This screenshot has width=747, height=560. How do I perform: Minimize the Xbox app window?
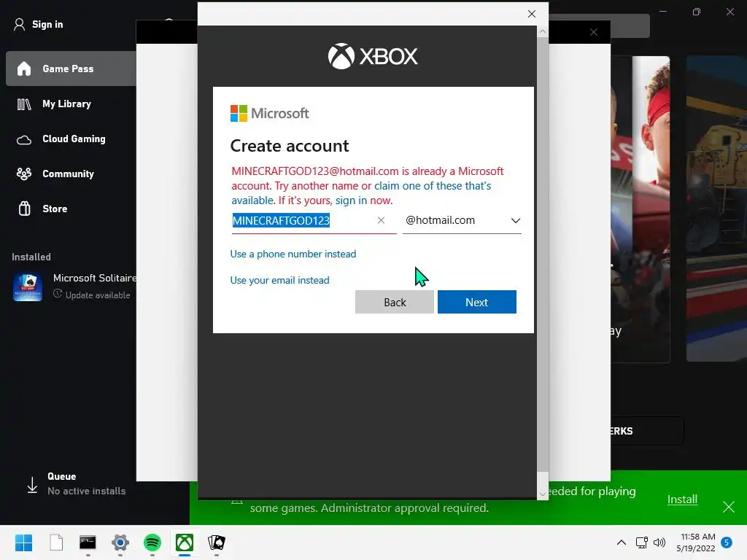click(663, 12)
